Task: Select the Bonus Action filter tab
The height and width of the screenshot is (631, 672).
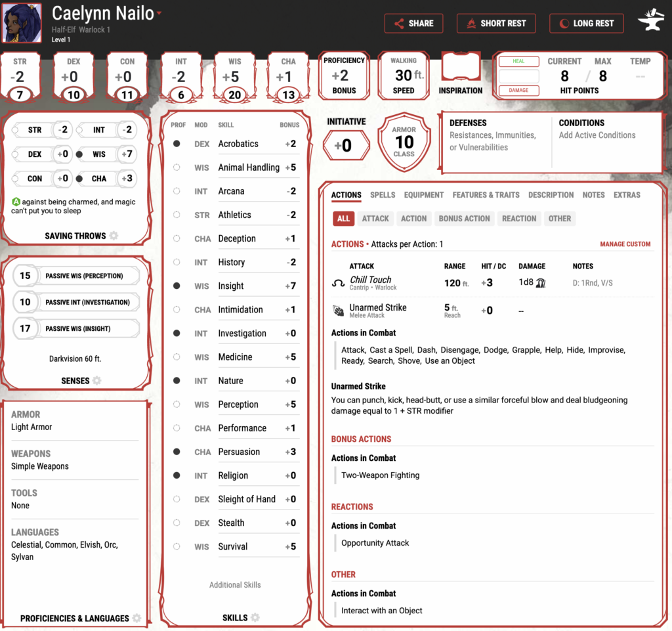Action: 464,219
